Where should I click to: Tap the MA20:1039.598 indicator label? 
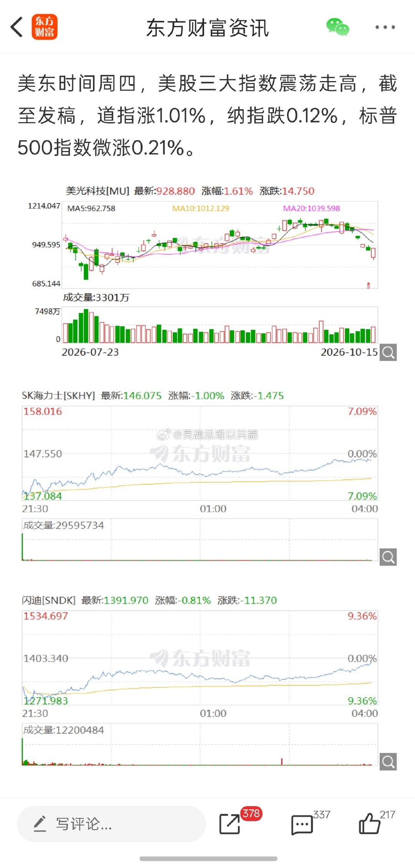312,208
